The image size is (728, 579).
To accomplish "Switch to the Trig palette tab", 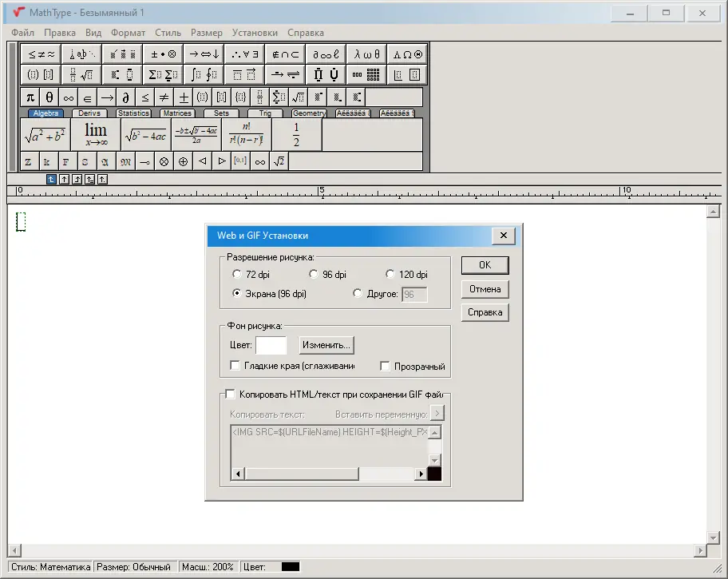I will coord(266,113).
